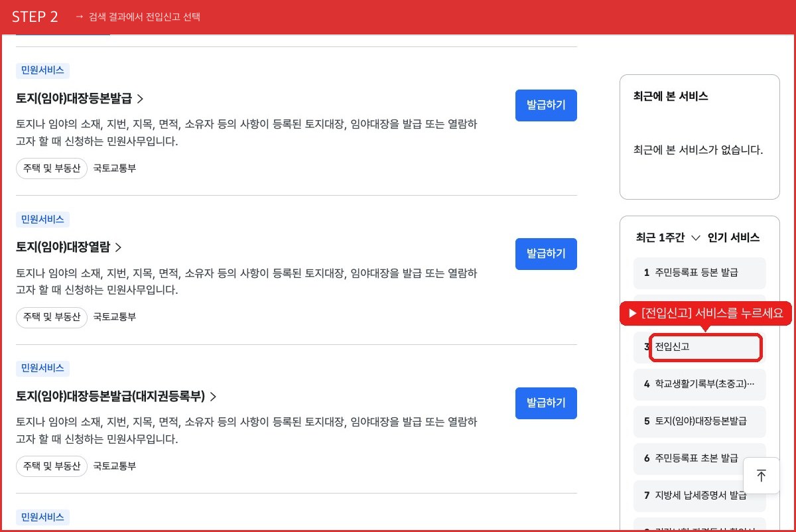Screen dimensions: 796x532
Task: Click 발급하기 for 토지(임야)대장열람
Action: click(546, 254)
